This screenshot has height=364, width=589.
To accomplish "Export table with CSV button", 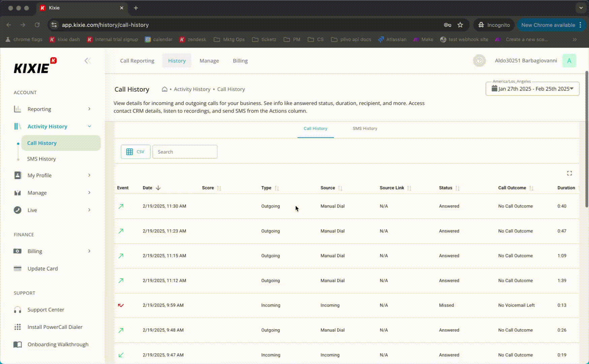I will (135, 152).
